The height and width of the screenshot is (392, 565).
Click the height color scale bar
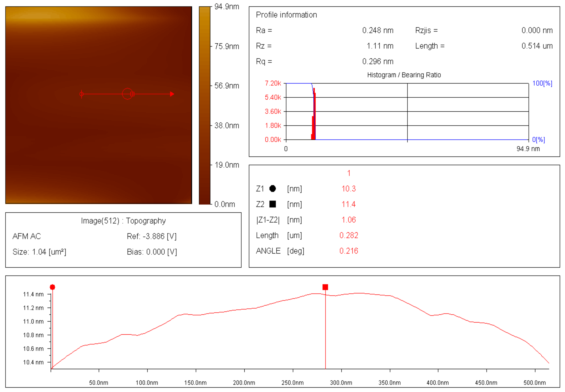(205, 106)
